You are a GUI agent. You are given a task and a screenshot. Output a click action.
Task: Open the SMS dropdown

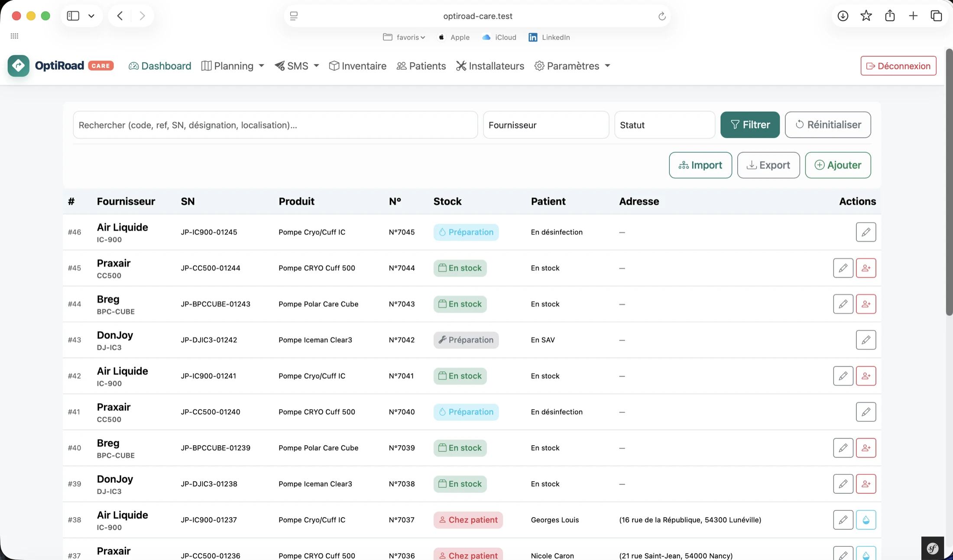click(x=297, y=66)
